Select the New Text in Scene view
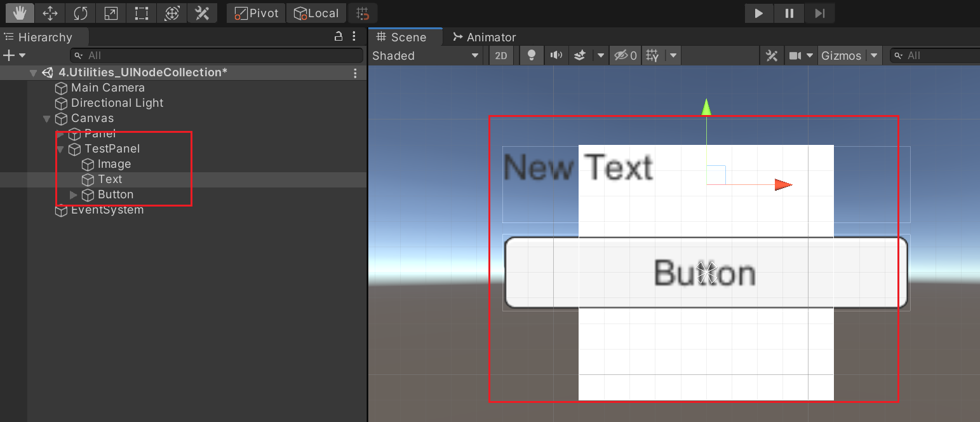 pos(578,167)
